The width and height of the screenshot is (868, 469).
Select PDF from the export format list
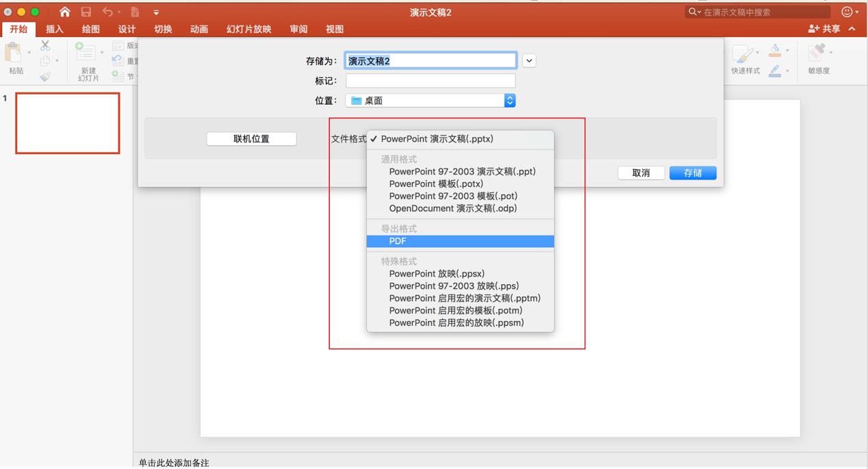tap(459, 241)
